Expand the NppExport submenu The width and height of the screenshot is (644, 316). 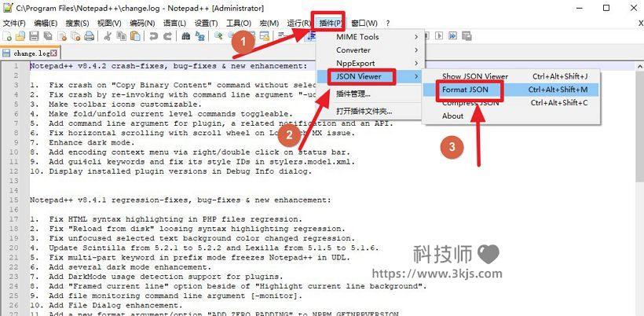tap(371, 63)
